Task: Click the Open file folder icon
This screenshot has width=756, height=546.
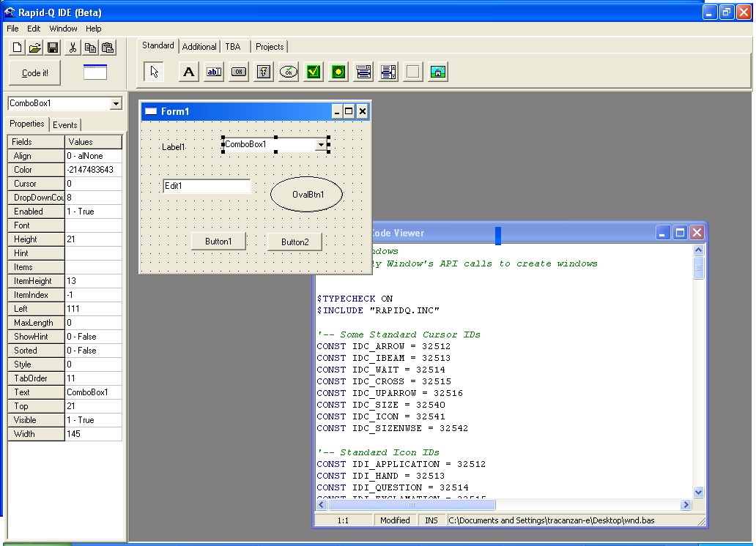Action: click(34, 48)
